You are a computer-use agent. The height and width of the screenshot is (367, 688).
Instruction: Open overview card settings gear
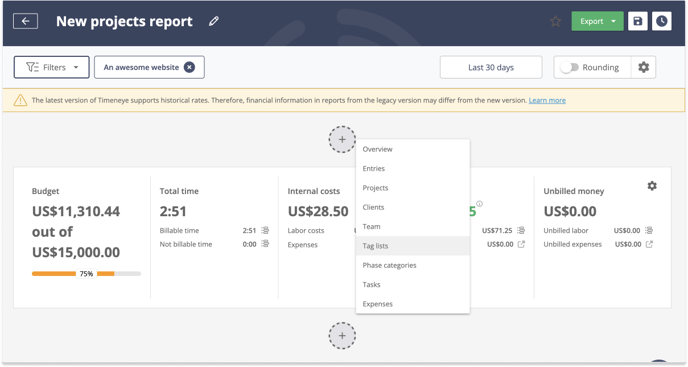[x=652, y=186]
